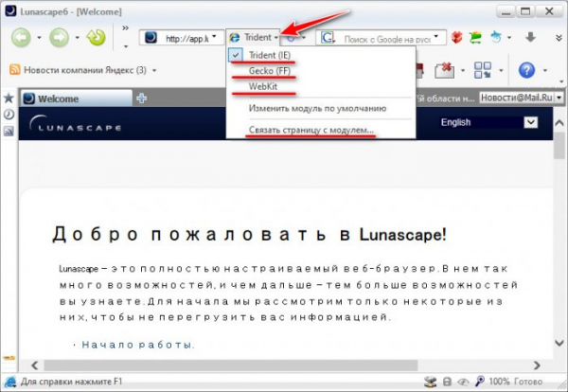This screenshot has height=392, width=568.
Task: Open the Favorites star sidebar icon
Action: pos(9,98)
